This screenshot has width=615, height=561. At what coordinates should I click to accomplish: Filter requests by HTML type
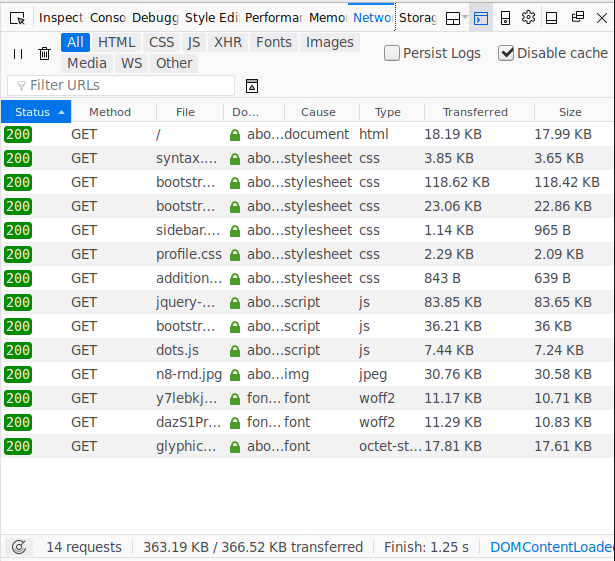coord(116,42)
